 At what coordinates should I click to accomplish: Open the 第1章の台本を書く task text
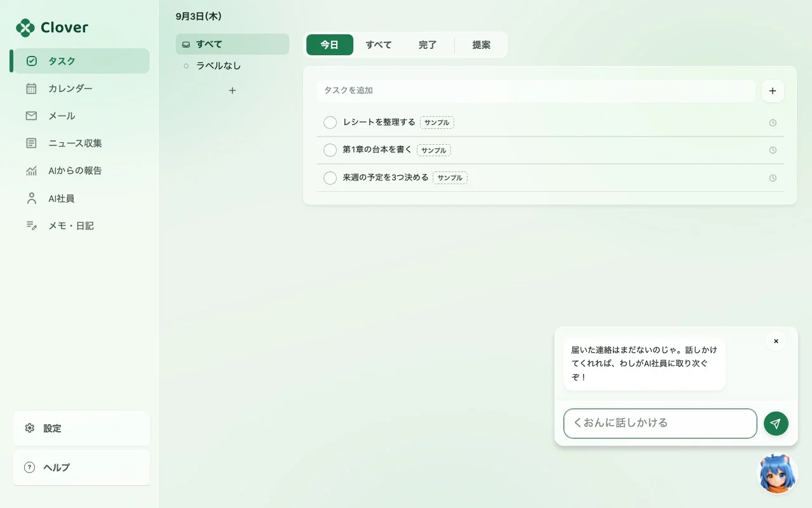[x=377, y=150]
